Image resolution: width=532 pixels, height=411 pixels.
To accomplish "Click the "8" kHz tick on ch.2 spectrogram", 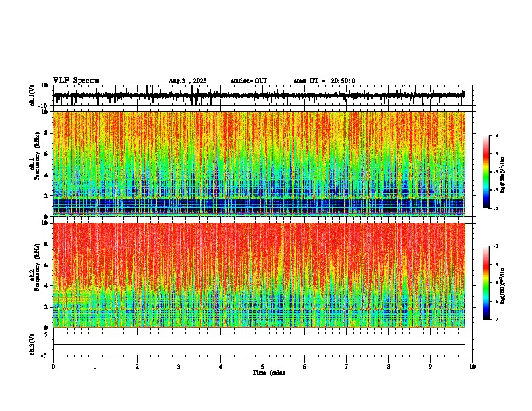I will coord(46,244).
